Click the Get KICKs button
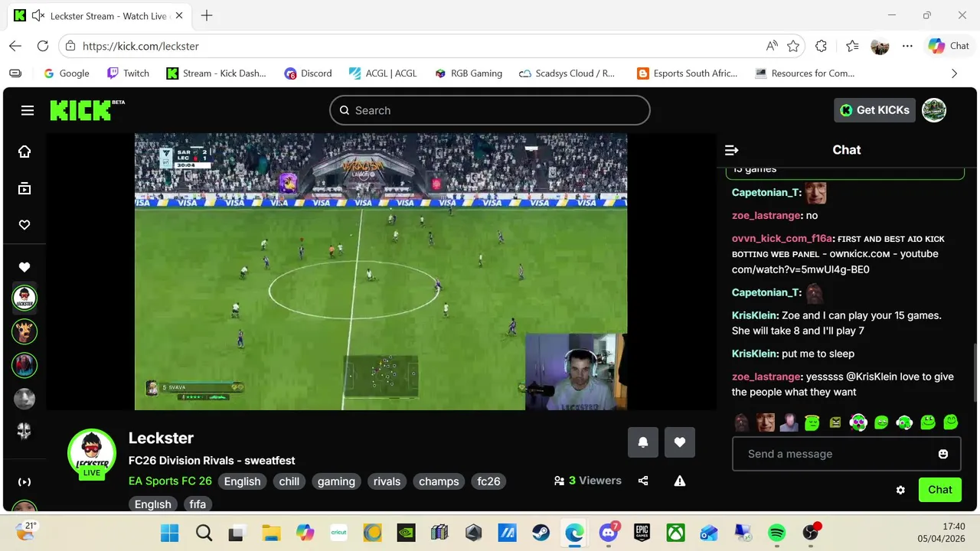Screen dimensions: 980x551 click(x=874, y=110)
